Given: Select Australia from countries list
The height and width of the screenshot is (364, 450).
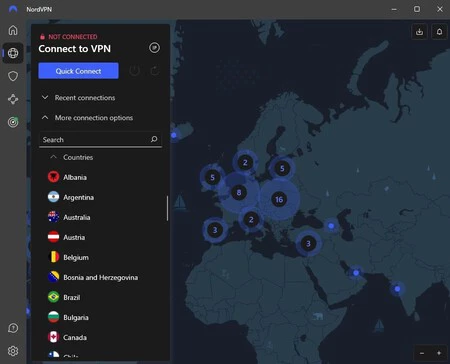Looking at the screenshot, I should [x=77, y=217].
